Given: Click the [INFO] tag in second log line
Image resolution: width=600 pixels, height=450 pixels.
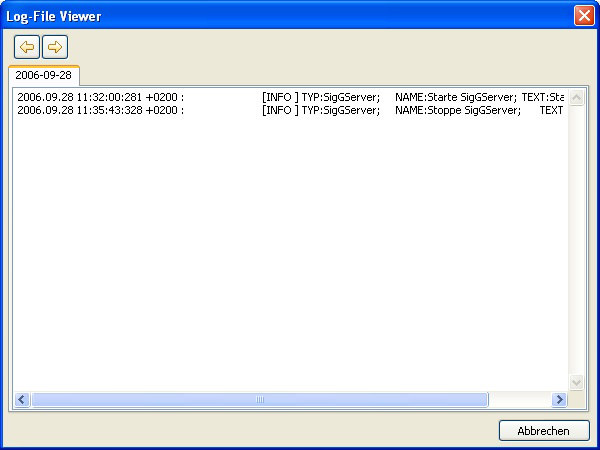Looking at the screenshot, I should (280, 110).
